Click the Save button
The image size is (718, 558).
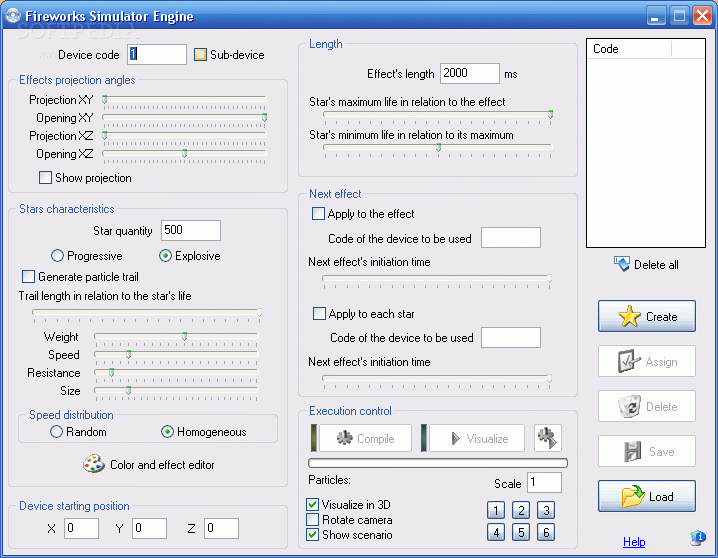(x=647, y=451)
